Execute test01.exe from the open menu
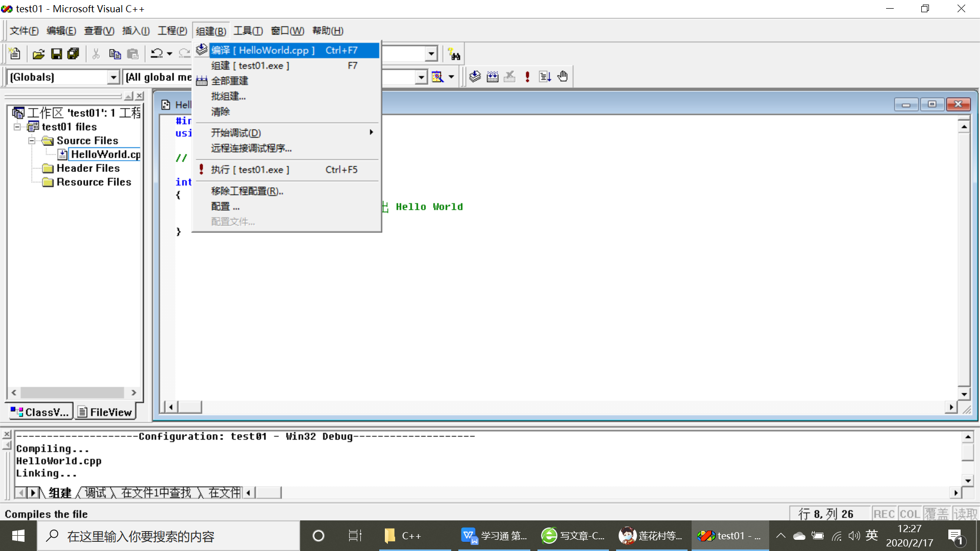This screenshot has height=551, width=980. coord(250,169)
